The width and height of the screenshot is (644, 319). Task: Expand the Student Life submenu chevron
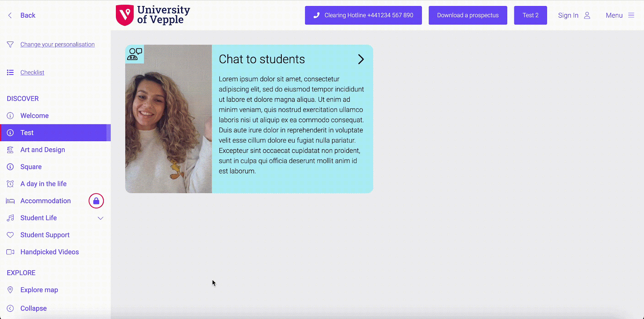101,218
